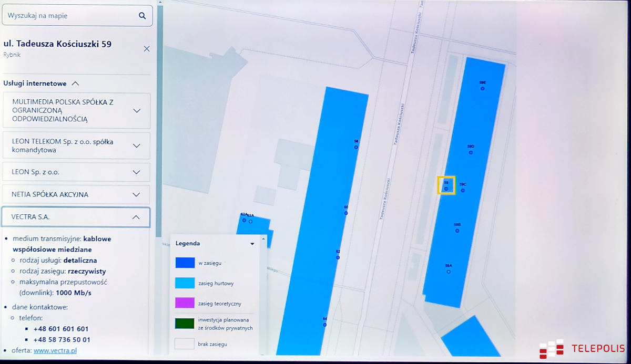Collapse the Legenda panel dropdown arrow

[x=252, y=244]
